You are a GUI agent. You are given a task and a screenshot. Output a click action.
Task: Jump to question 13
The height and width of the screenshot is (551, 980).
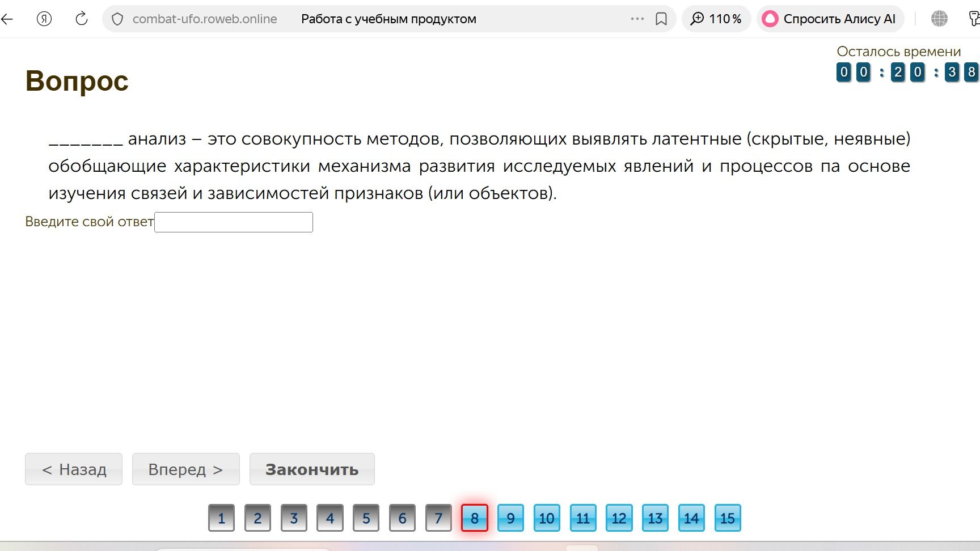pyautogui.click(x=655, y=518)
